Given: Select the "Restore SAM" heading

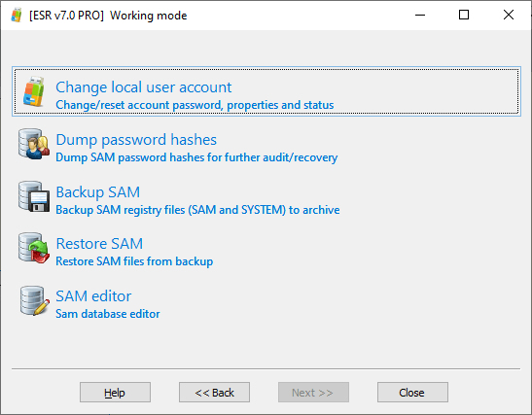Looking at the screenshot, I should click(x=99, y=244).
